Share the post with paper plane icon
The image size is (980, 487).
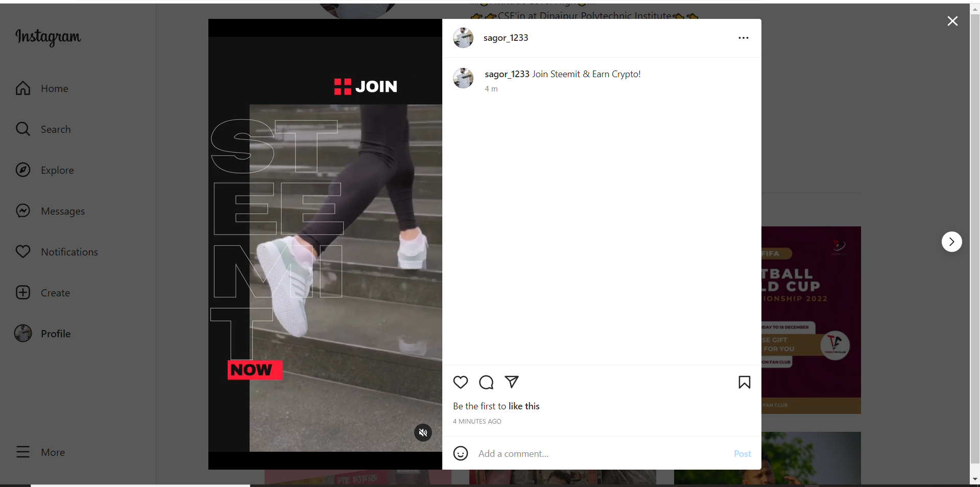coord(512,382)
